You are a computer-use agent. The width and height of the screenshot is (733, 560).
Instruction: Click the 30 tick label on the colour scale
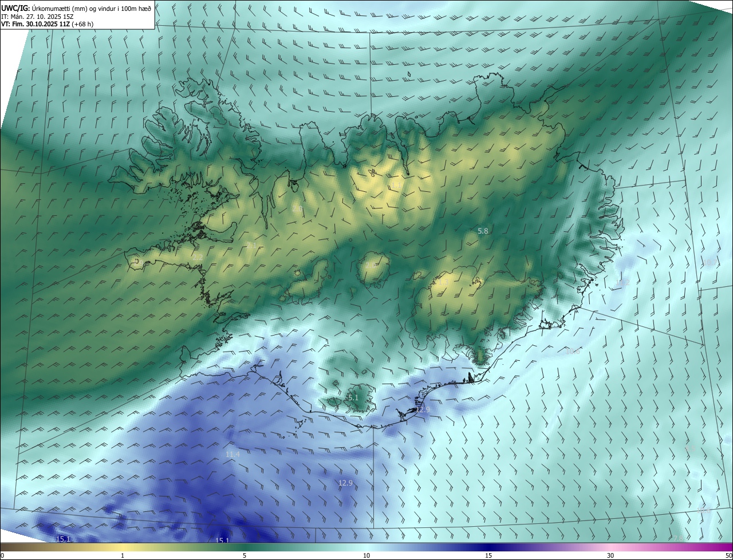[x=610, y=556]
